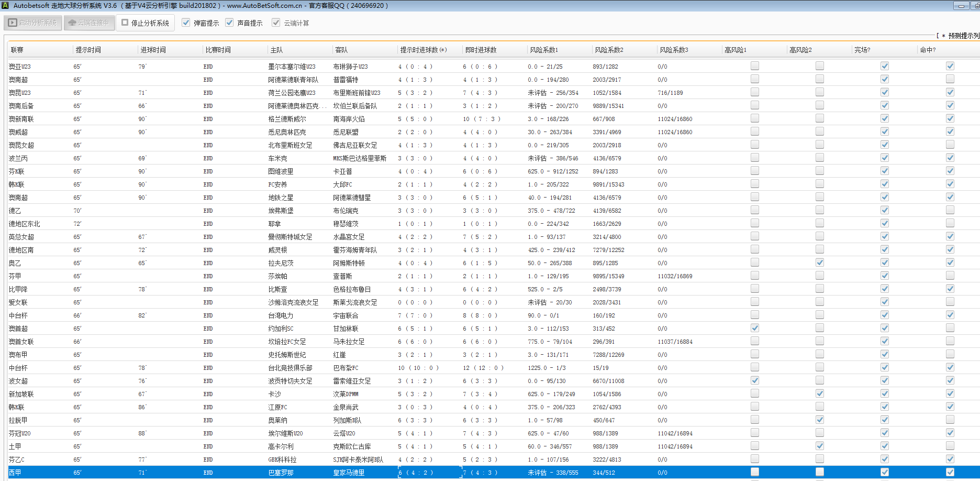Viewport: 980px width, 481px height.
Task: Turn off the 声音提示 checkbox
Action: [x=229, y=23]
